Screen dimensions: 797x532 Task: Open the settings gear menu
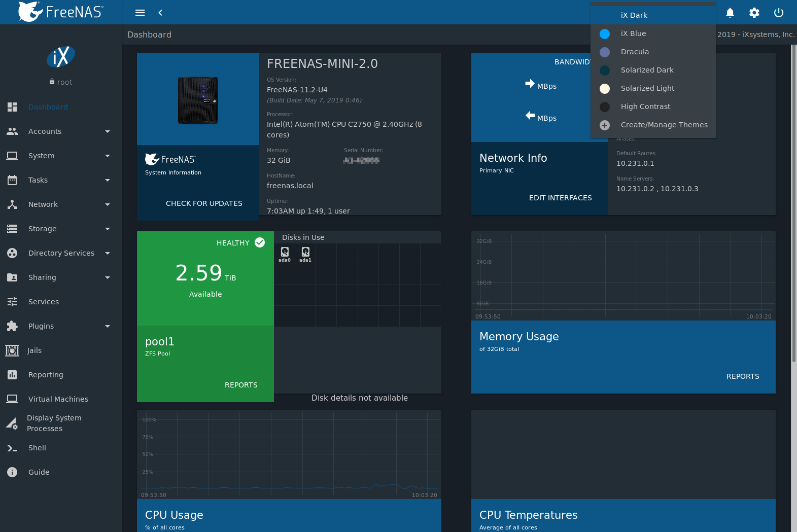(x=754, y=13)
